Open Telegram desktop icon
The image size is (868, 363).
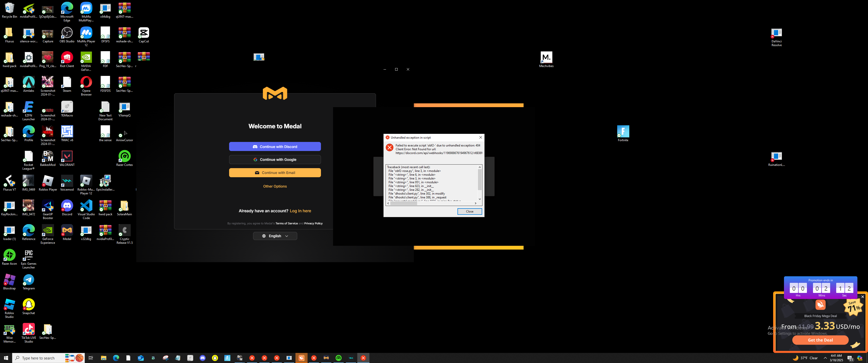point(29,280)
